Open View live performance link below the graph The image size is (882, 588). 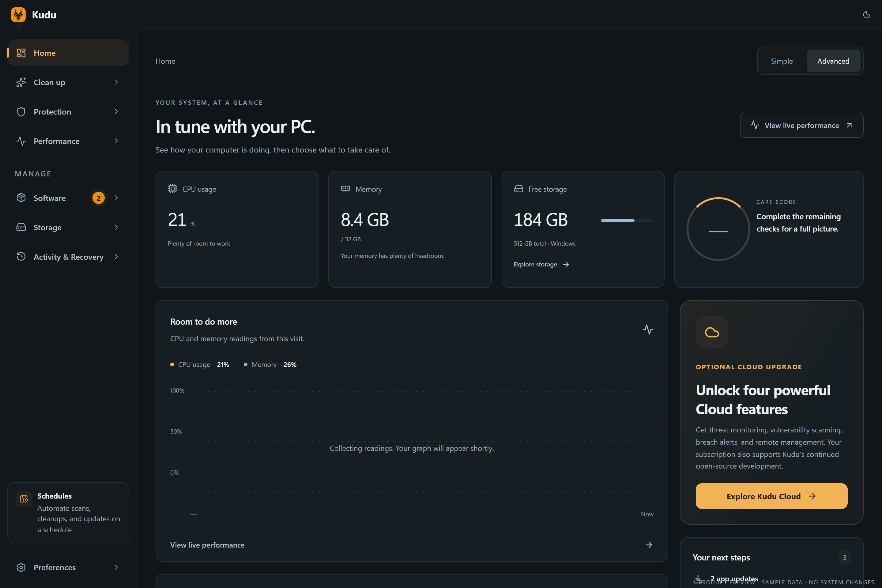tap(412, 545)
